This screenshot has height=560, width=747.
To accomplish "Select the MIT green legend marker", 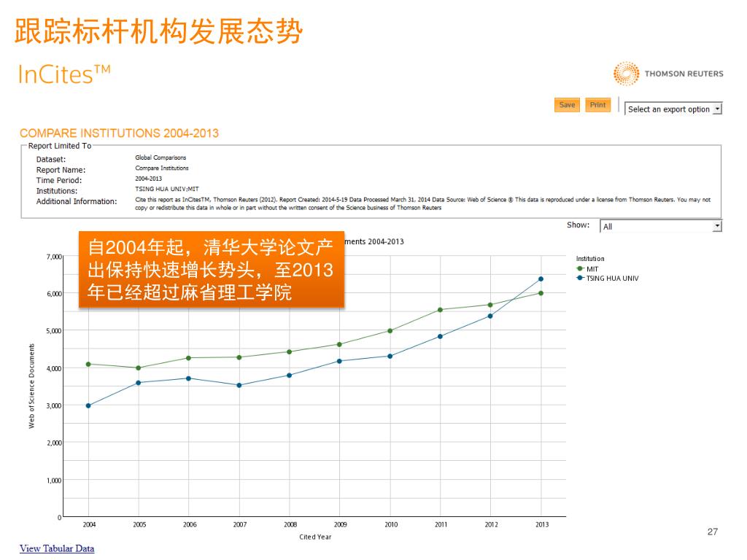I will coord(580,268).
